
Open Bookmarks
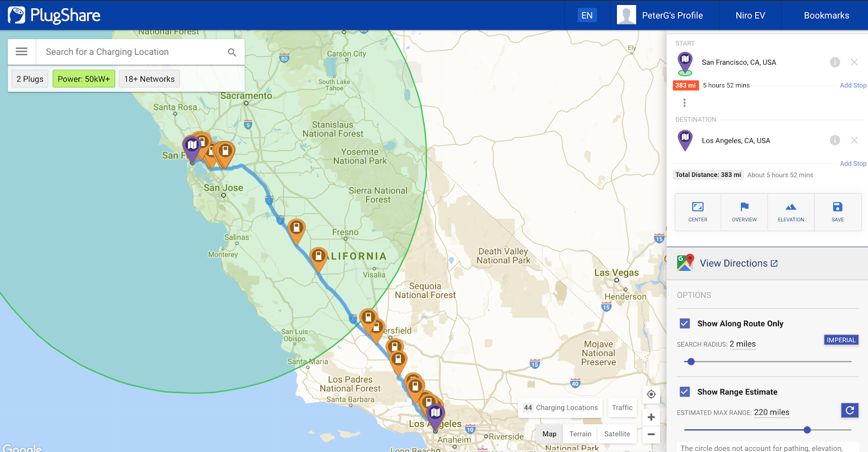(826, 15)
